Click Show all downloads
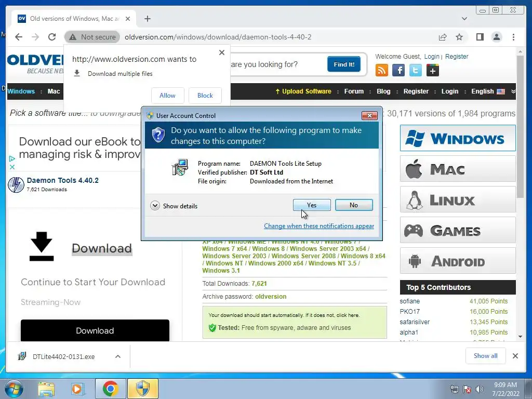 (x=486, y=355)
